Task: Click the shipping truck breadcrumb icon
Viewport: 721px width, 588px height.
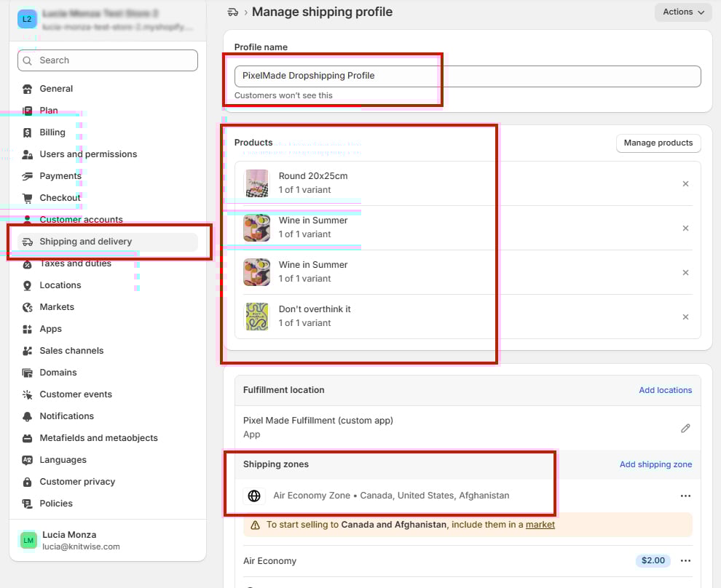Action: (x=233, y=12)
